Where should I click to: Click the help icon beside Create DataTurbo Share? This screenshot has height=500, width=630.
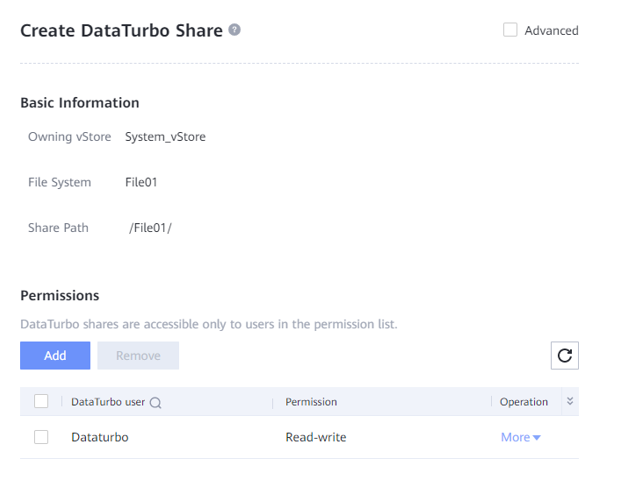235,30
